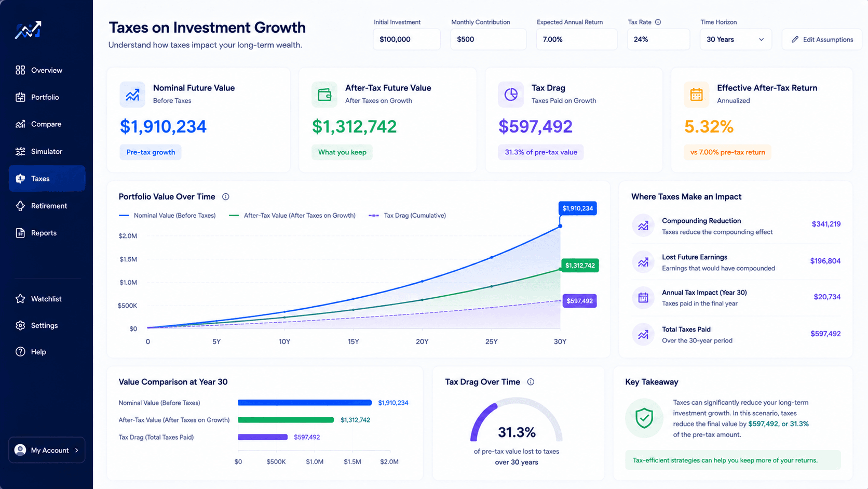The width and height of the screenshot is (868, 489).
Task: Open the Compare section
Action: pyautogui.click(x=47, y=124)
